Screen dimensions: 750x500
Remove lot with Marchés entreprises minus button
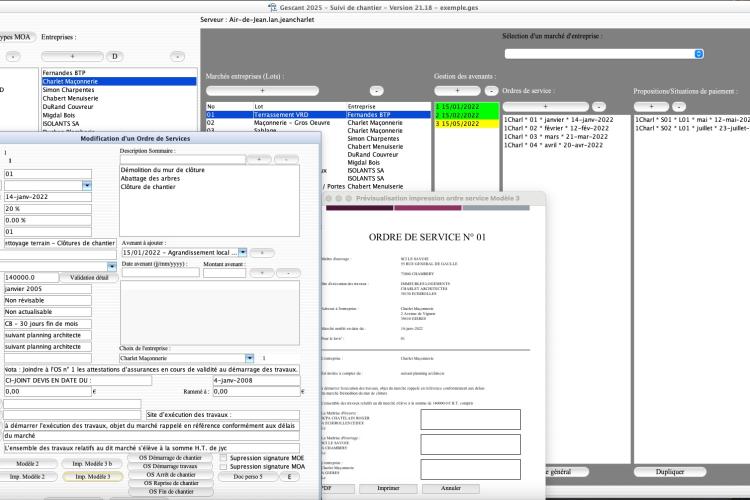pyautogui.click(x=376, y=90)
